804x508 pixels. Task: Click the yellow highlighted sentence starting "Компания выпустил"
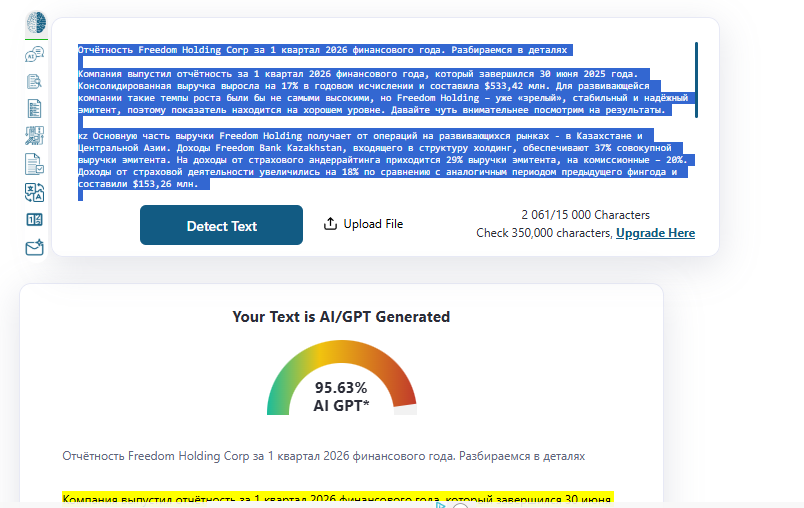(338, 499)
